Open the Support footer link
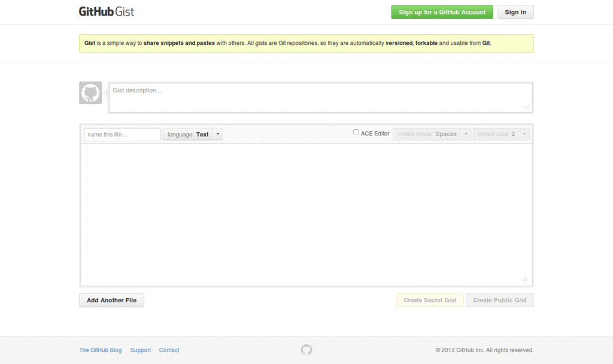The height and width of the screenshot is (364, 613). point(140,350)
